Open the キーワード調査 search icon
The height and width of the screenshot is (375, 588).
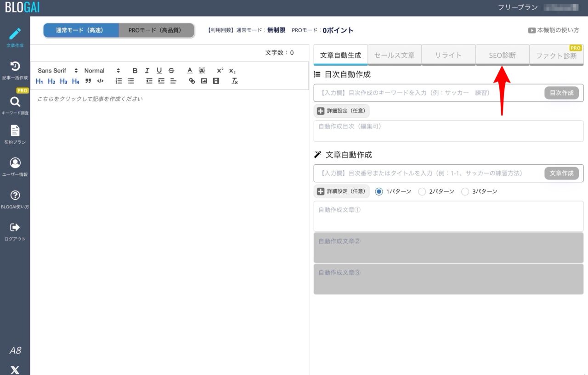(15, 102)
